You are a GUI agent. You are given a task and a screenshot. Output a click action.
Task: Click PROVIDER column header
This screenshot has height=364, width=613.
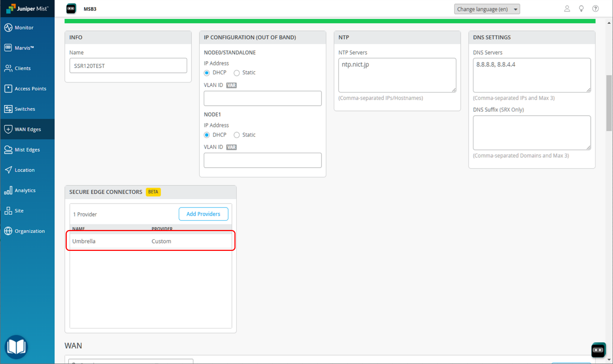(x=162, y=229)
